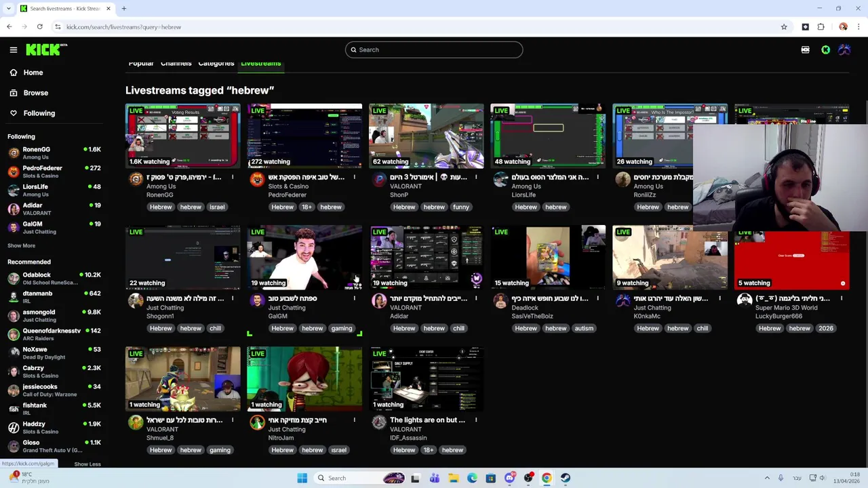
Task: Focus the Kick search field
Action: pos(434,49)
